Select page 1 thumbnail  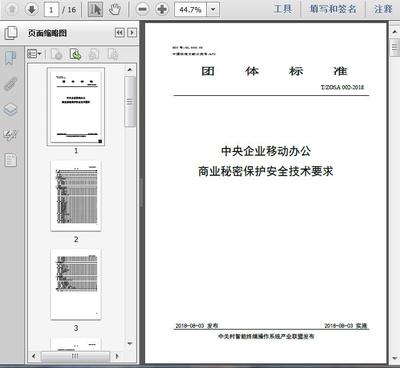tap(76, 107)
